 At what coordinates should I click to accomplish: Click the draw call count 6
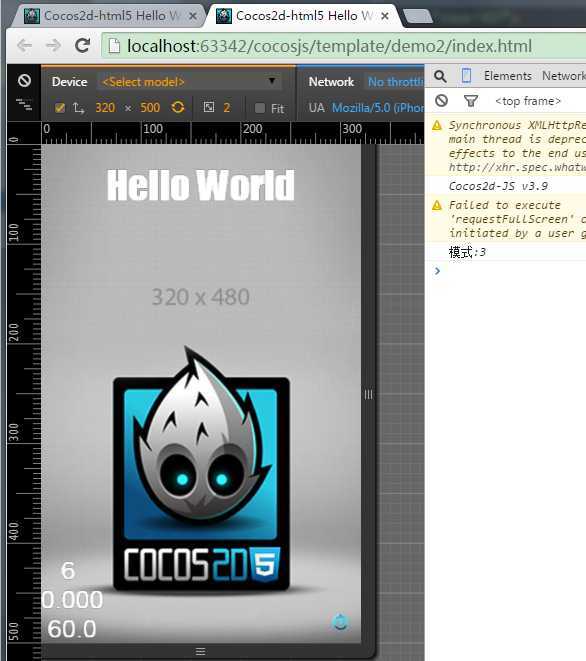68,570
